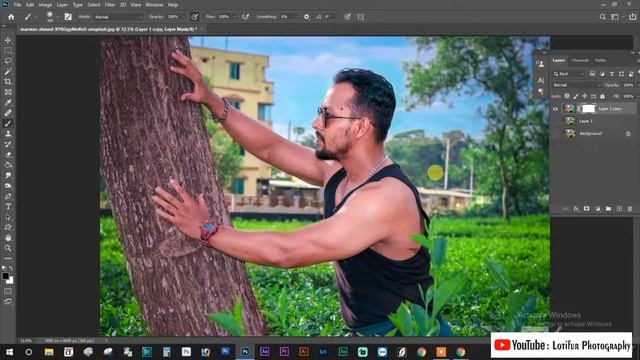The image size is (640, 360).
Task: Toggle pressure for opacity button
Action: tap(195, 17)
